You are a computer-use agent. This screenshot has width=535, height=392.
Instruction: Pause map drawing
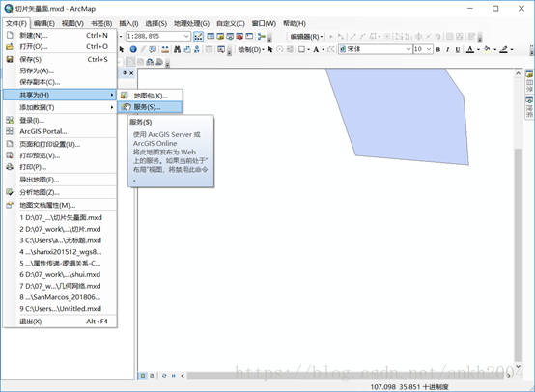coord(173,376)
